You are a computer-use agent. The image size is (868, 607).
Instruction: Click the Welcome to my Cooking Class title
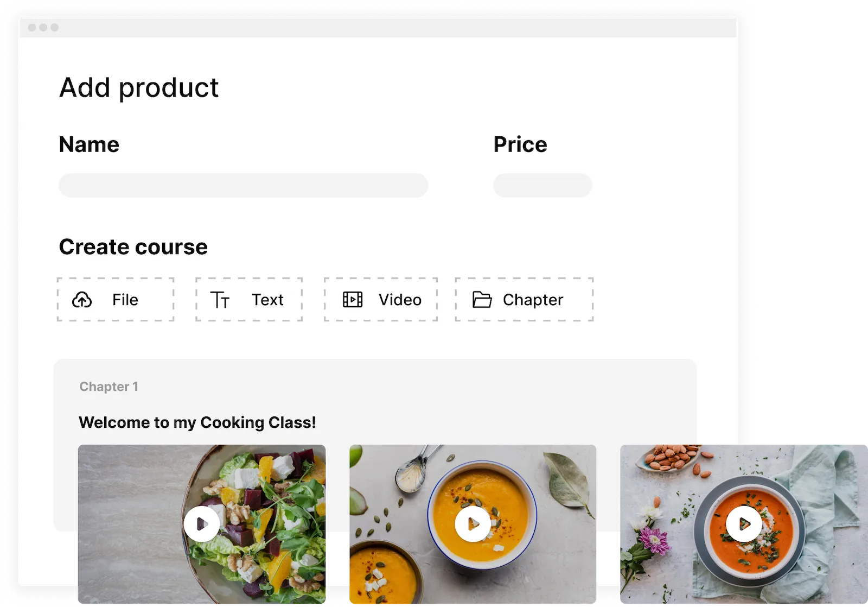coord(197,422)
